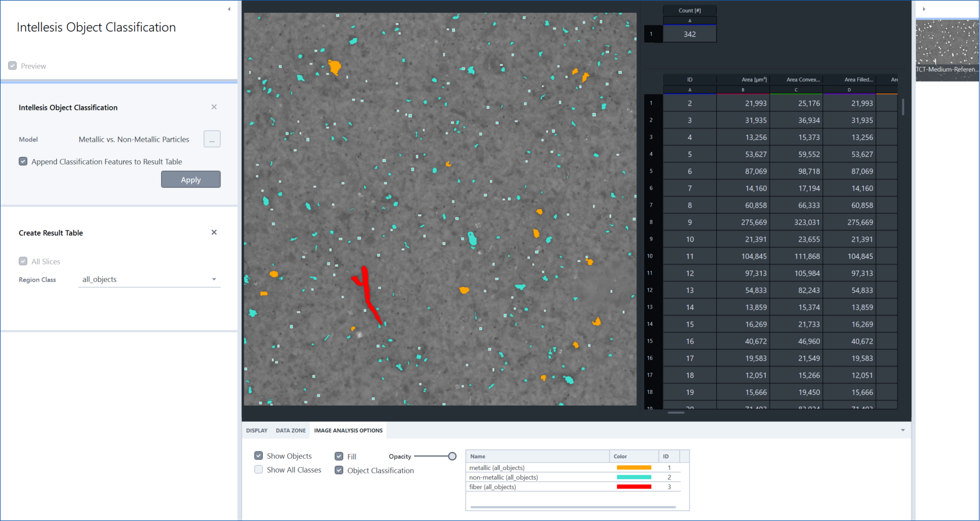Disable the Fill overlay option
Viewport: 980px width, 521px height.
pyautogui.click(x=339, y=456)
